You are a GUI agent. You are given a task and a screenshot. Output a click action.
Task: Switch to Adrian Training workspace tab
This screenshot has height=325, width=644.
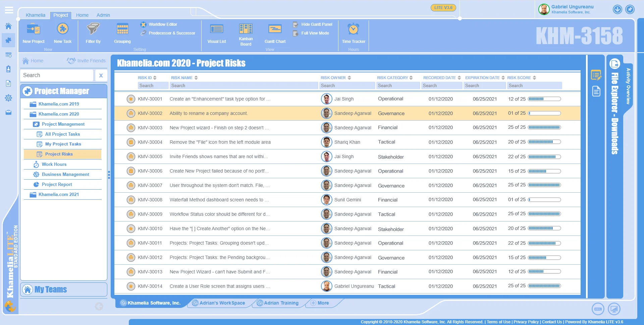tap(278, 303)
